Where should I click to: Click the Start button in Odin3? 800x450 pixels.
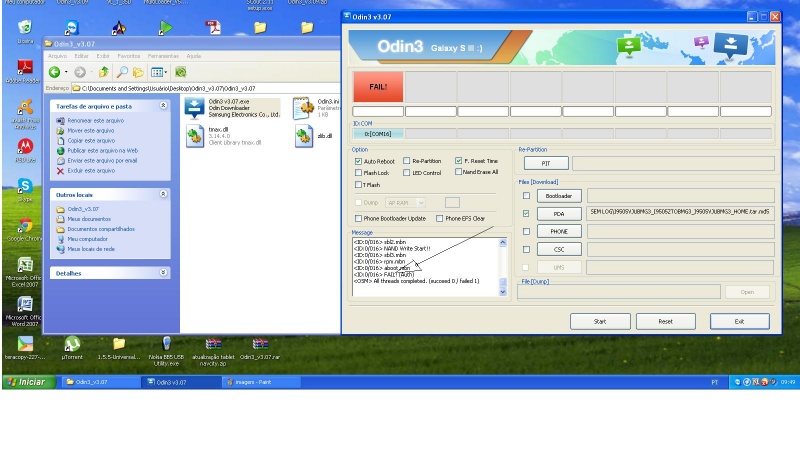(x=600, y=321)
